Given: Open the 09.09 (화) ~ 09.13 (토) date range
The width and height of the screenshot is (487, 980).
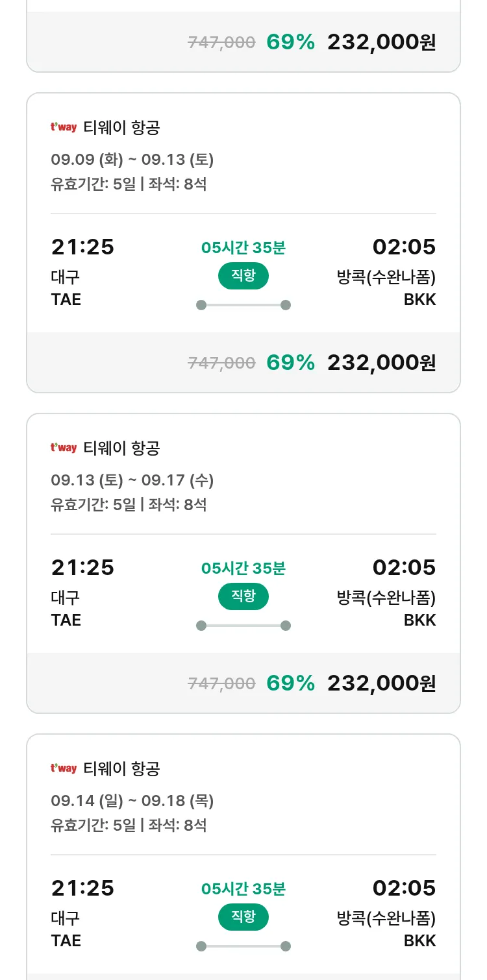Looking at the screenshot, I should point(132,160).
